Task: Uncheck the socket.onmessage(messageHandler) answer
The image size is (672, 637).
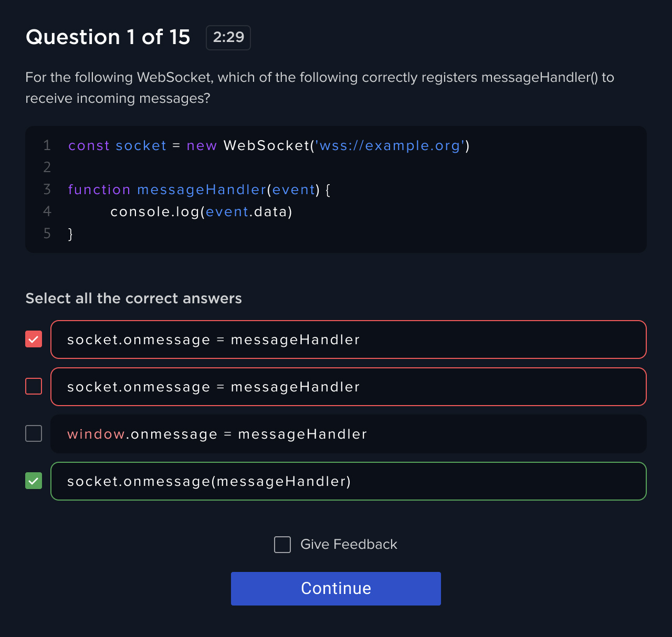Action: [x=34, y=481]
